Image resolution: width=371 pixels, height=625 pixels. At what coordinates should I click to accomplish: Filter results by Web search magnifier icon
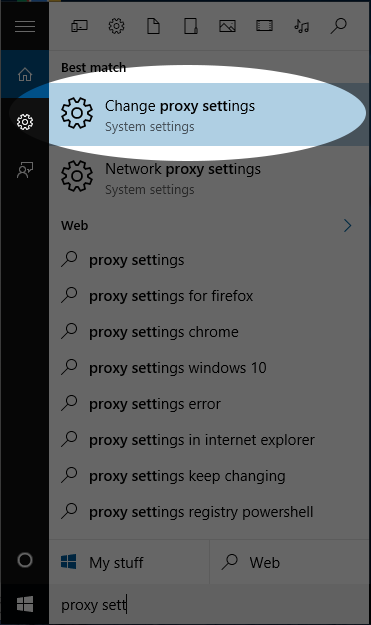point(339,27)
